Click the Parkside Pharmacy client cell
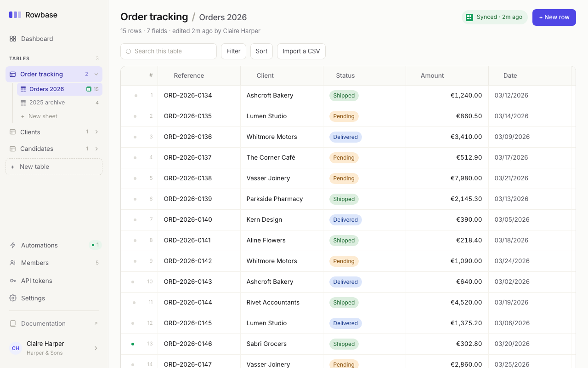The height and width of the screenshot is (368, 588). pos(282,199)
